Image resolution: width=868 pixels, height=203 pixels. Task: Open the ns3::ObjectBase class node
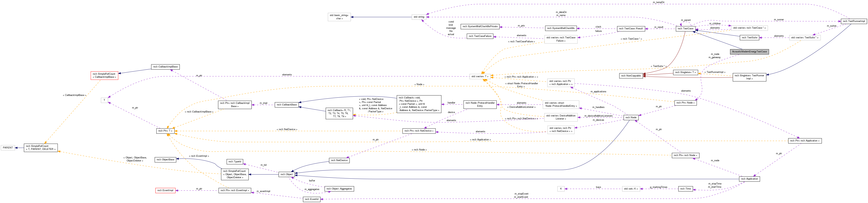coord(166,160)
